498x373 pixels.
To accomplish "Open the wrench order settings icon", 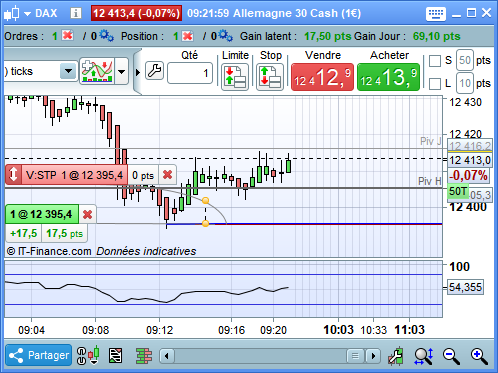I will [154, 71].
